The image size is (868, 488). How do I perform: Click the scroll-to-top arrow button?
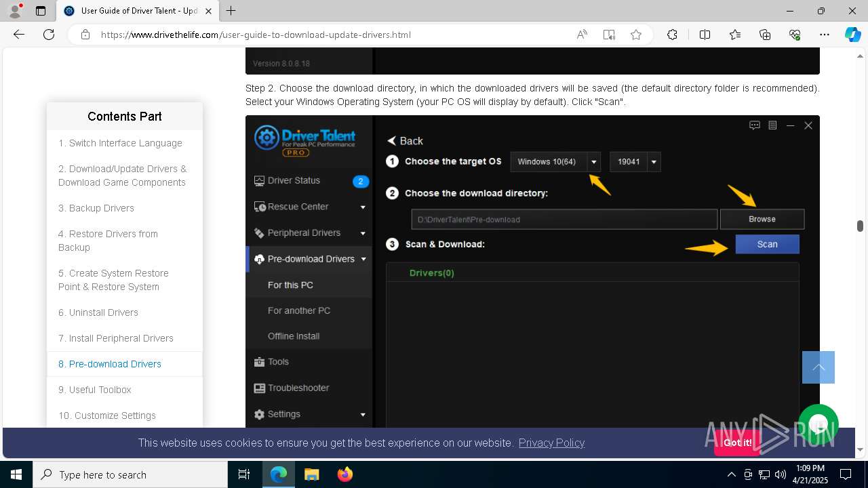pyautogui.click(x=818, y=367)
